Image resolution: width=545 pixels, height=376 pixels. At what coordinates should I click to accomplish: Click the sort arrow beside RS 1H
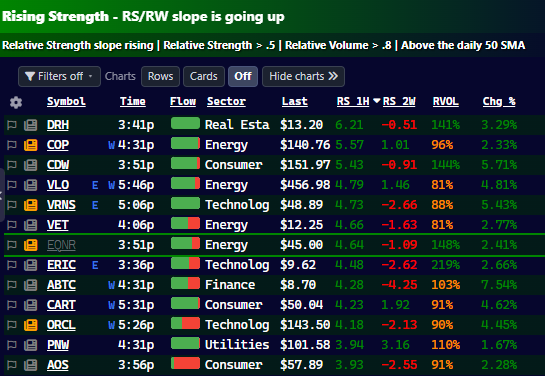tap(376, 101)
